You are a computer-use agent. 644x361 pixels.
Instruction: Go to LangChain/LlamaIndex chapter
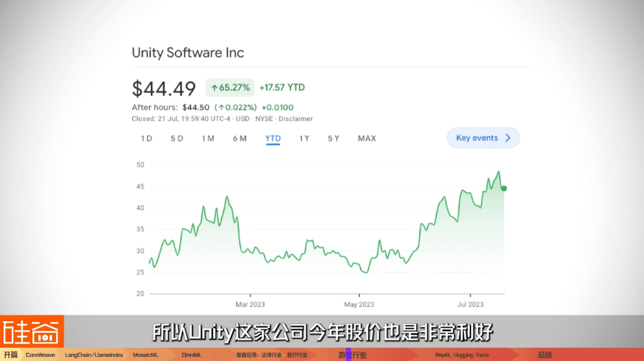[x=94, y=355]
